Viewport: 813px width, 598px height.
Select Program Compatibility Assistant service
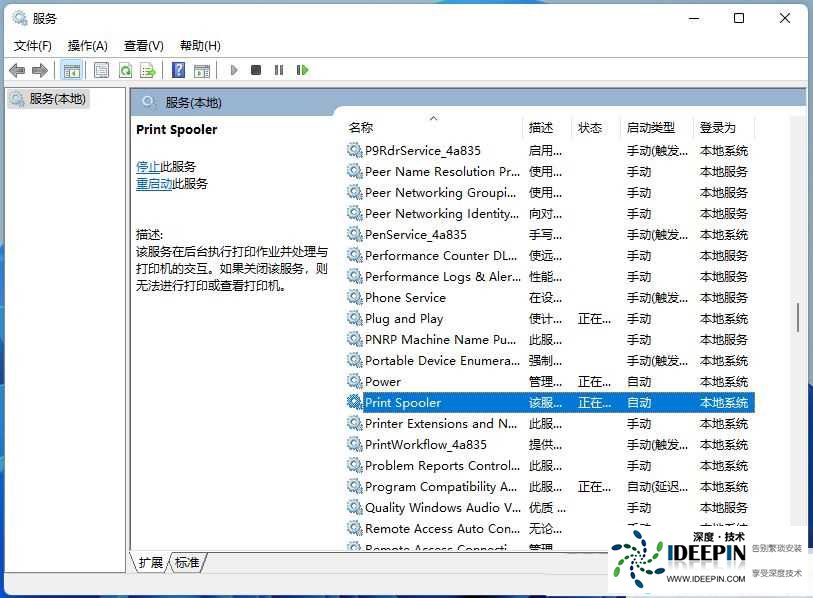[x=550, y=486]
